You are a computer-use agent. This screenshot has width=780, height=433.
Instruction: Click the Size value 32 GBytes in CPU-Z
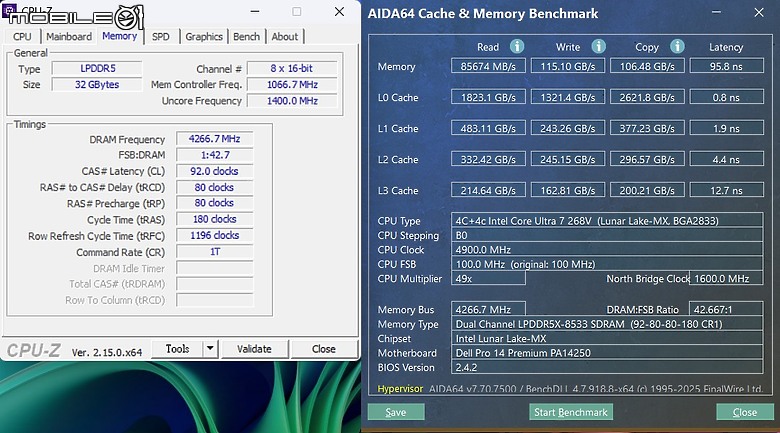(x=97, y=85)
